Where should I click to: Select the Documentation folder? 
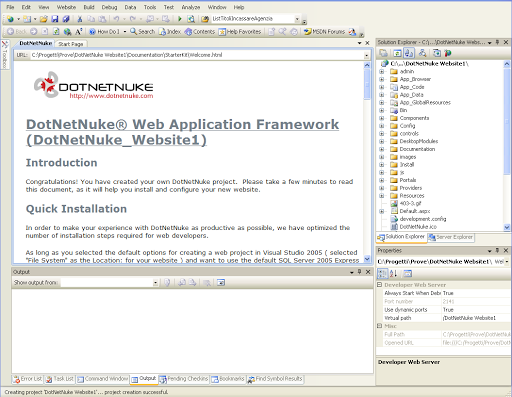(417, 149)
